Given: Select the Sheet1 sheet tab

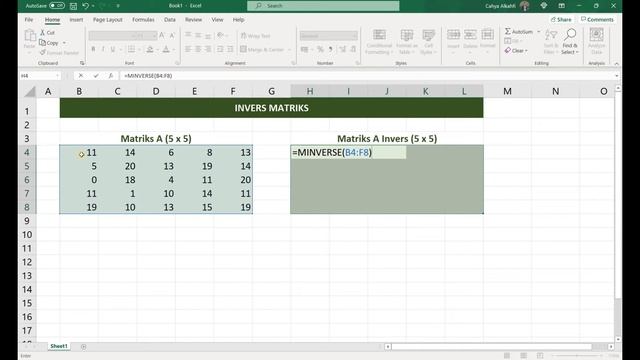Looking at the screenshot, I should 58,346.
